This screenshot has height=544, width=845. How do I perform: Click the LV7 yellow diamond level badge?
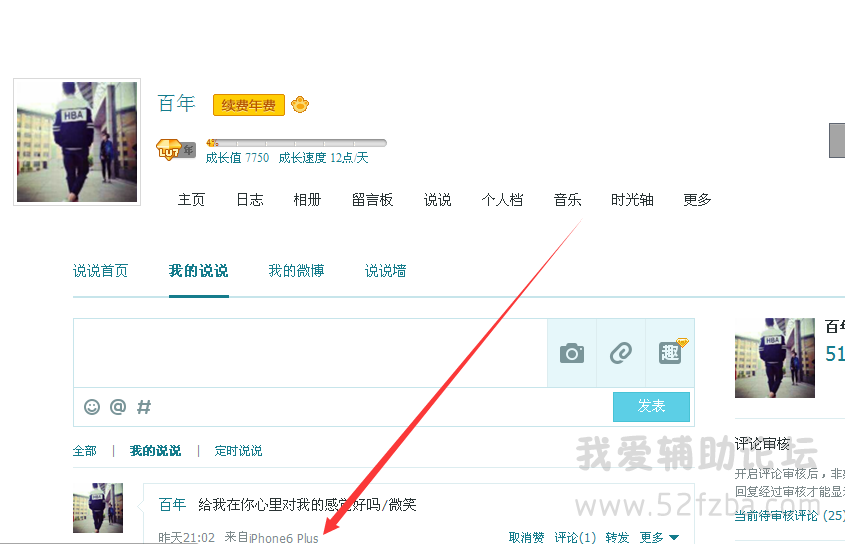[x=169, y=150]
